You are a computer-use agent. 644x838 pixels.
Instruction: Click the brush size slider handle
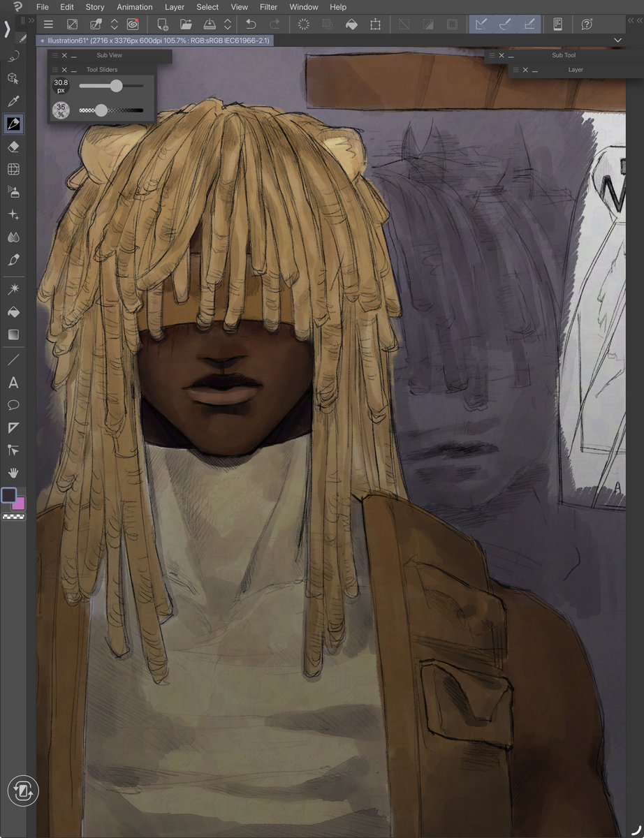[x=116, y=86]
